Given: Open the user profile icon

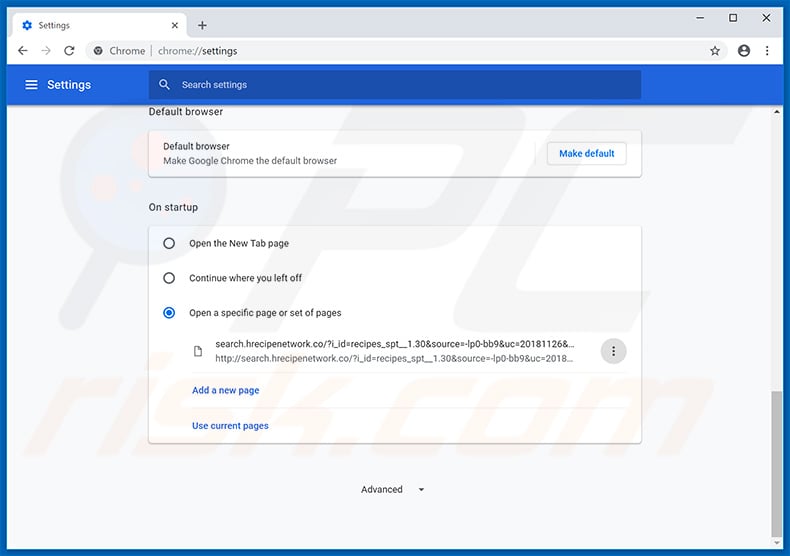Looking at the screenshot, I should [744, 50].
